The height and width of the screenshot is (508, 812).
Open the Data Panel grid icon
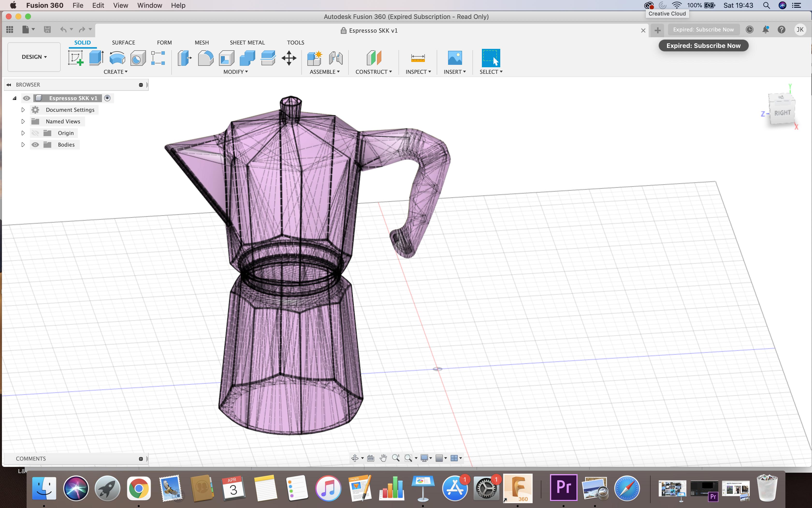[x=10, y=30]
